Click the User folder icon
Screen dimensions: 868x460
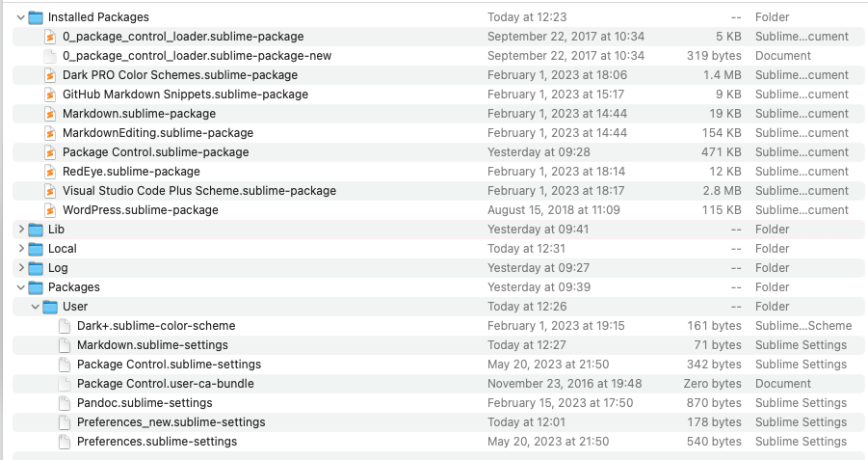coord(50,307)
